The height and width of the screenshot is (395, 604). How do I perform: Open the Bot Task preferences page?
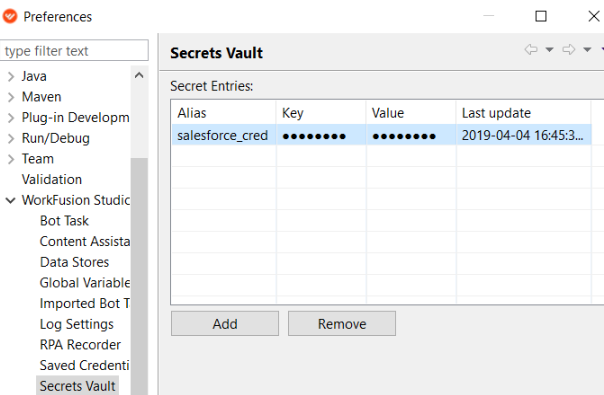click(x=64, y=221)
